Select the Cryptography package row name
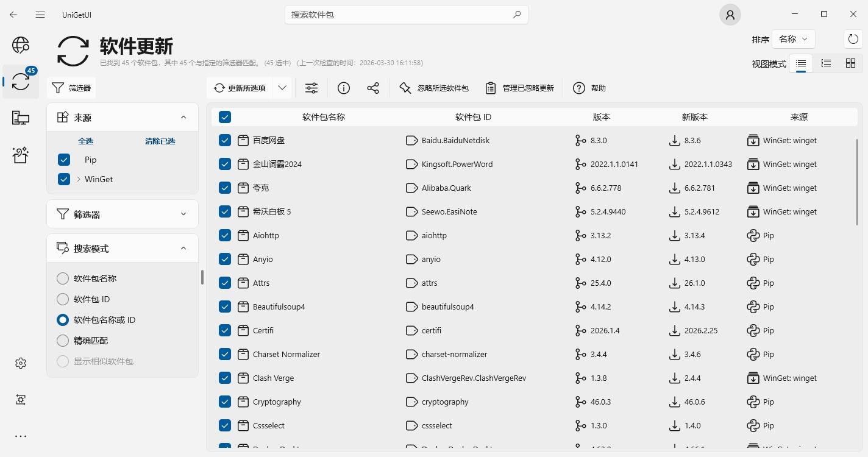This screenshot has width=868, height=457. point(277,402)
